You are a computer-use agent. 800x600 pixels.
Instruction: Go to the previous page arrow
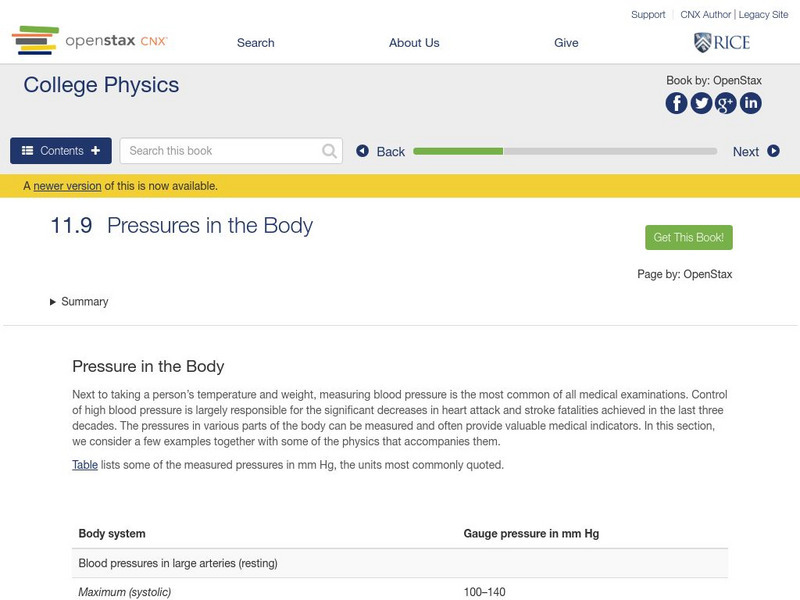pos(363,151)
